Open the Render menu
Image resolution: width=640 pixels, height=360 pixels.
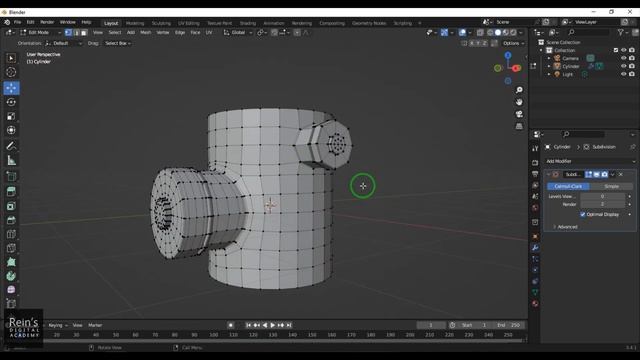47,22
